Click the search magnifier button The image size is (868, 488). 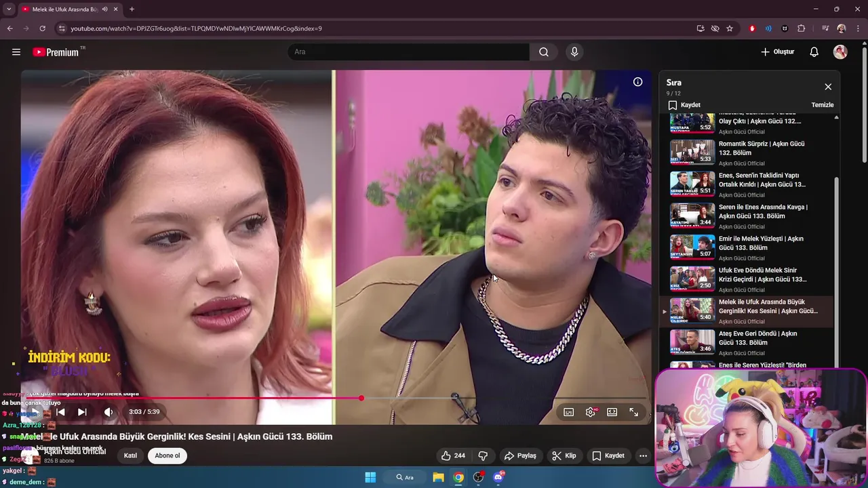coord(544,52)
